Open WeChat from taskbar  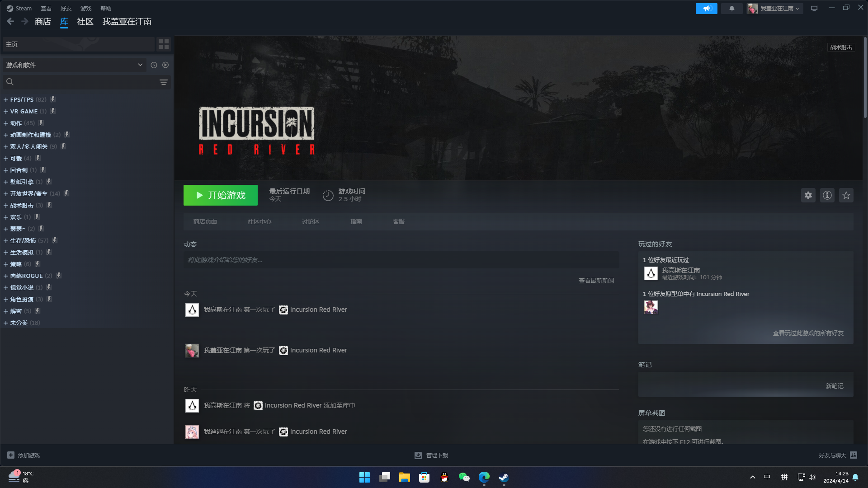click(x=464, y=477)
